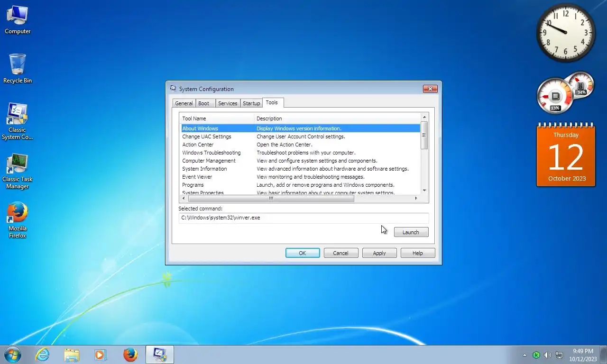Select Classic System Configuration desktop shortcut

[x=18, y=122]
